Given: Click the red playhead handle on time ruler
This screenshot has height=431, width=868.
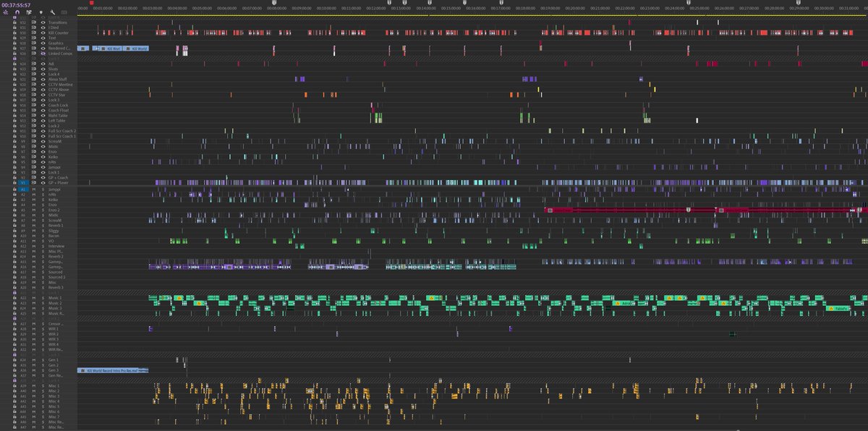Looking at the screenshot, I should tap(92, 3).
